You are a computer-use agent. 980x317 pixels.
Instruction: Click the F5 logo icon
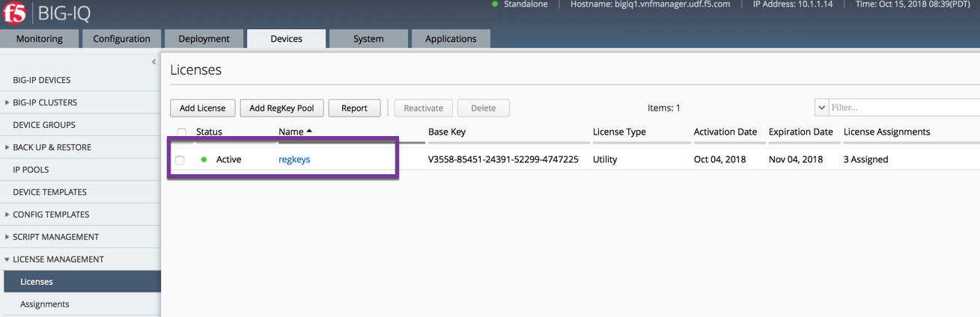[x=14, y=13]
